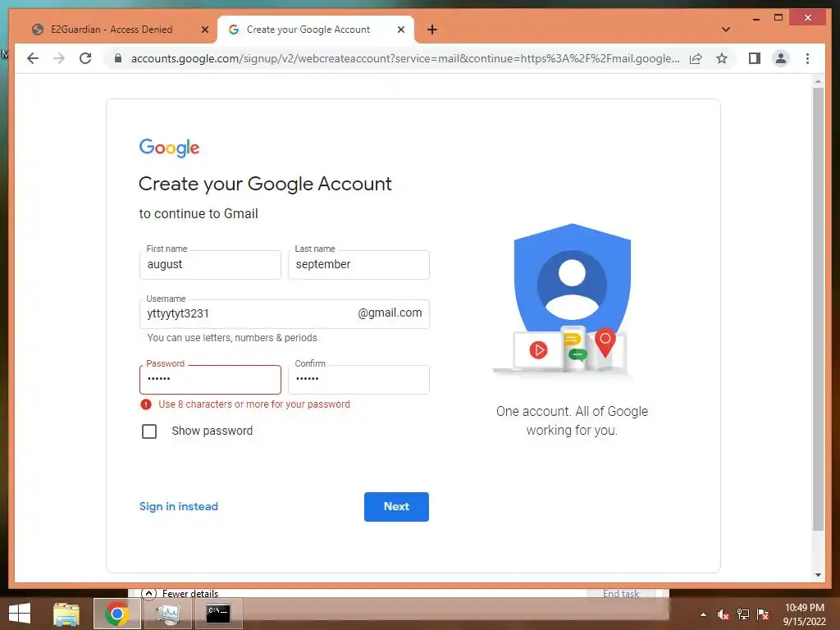
Task: Click the address bar URL
Action: [x=405, y=58]
